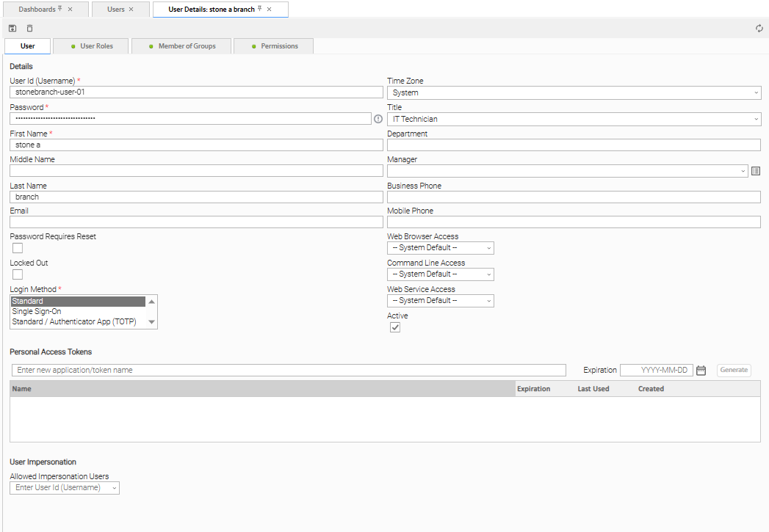Toggle the Password Requires Reset checkbox
Screen dimensions: 769x532
pyautogui.click(x=18, y=248)
